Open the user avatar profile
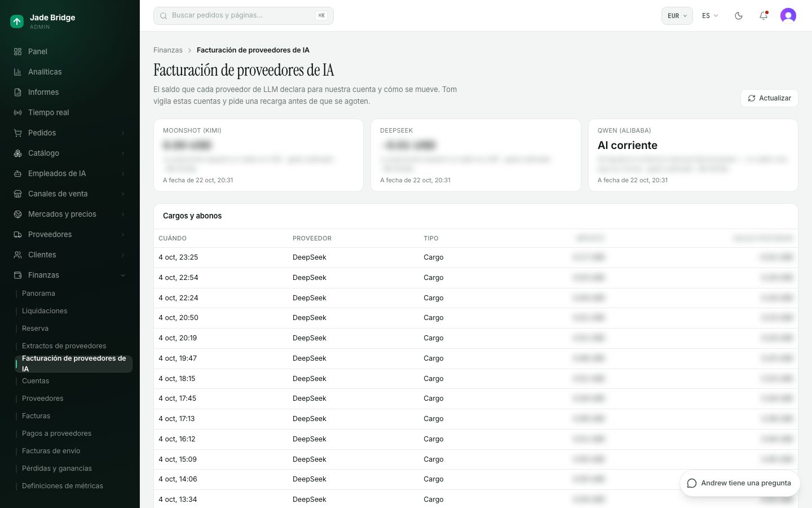This screenshot has height=508, width=812. 788,16
